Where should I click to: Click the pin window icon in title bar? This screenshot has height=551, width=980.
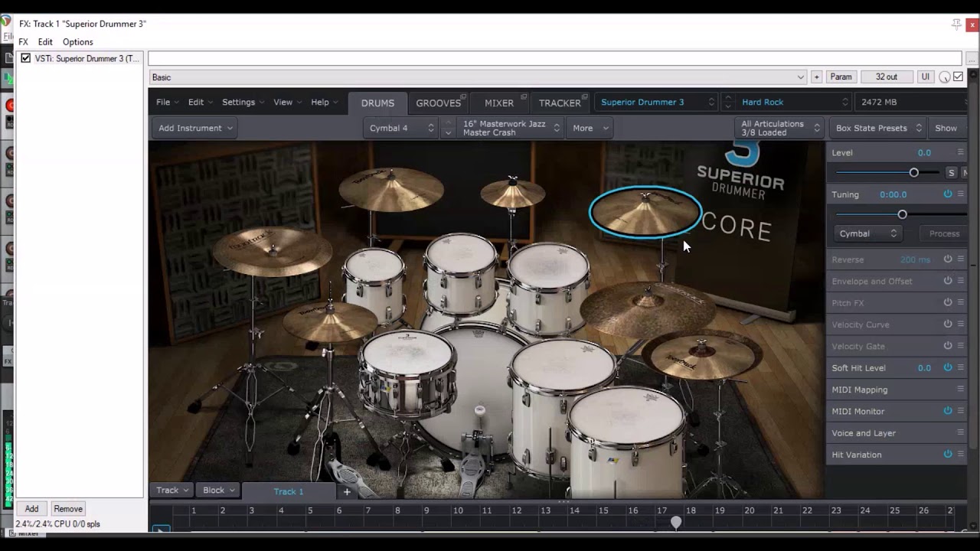(x=956, y=24)
